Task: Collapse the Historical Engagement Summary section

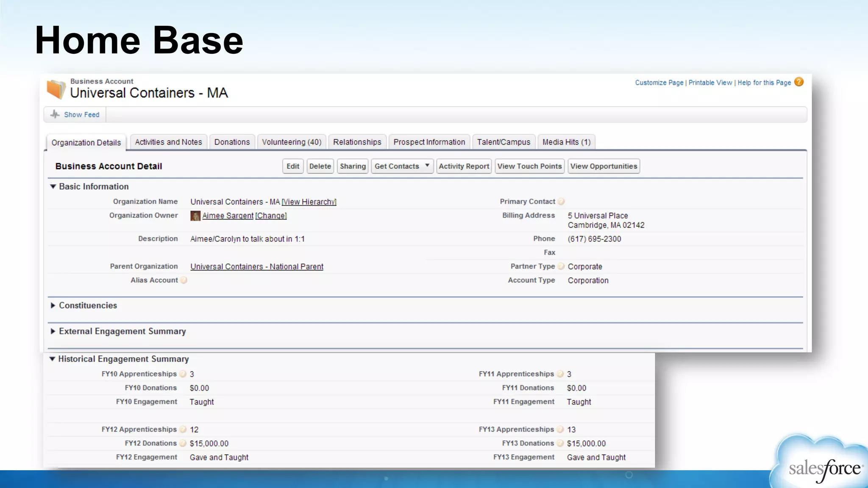Action: (52, 359)
